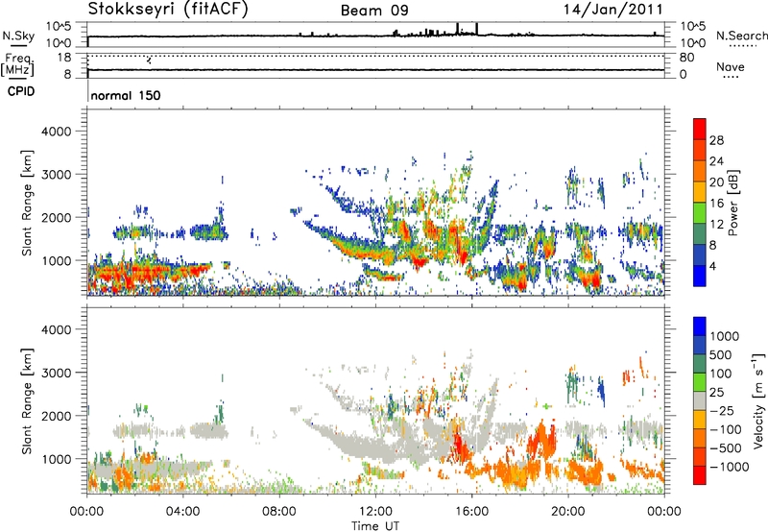Select the '04:00' time axis tick
This screenshot has height=532, width=768.
point(182,512)
